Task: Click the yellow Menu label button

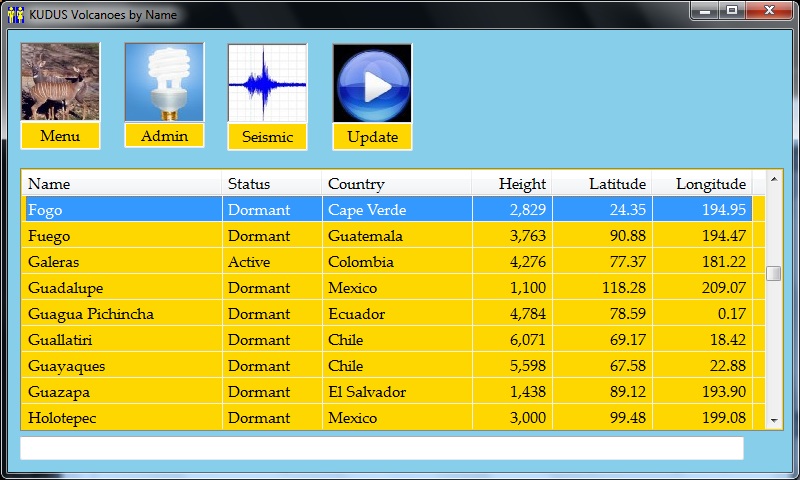Action: [x=60, y=136]
